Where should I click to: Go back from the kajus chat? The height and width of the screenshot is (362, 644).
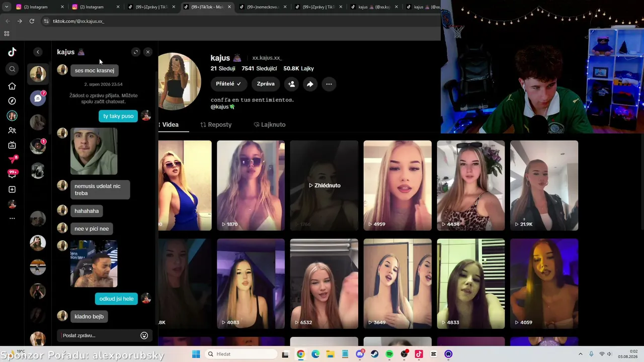click(38, 52)
